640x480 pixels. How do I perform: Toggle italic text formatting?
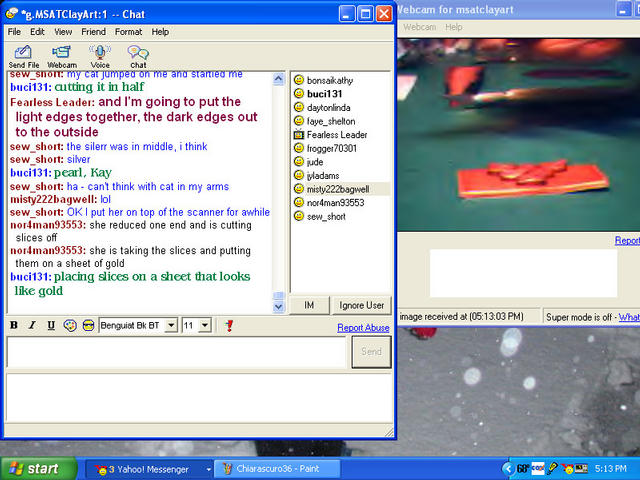point(32,325)
